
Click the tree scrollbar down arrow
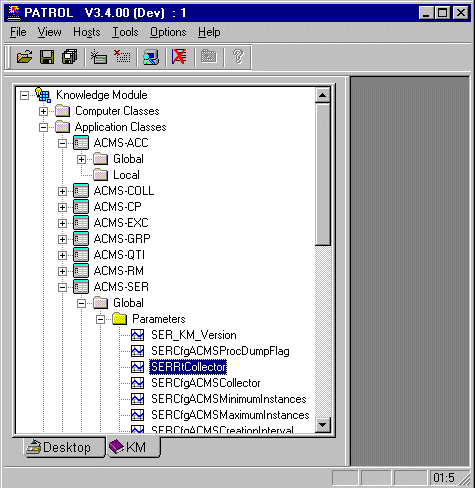(x=323, y=425)
